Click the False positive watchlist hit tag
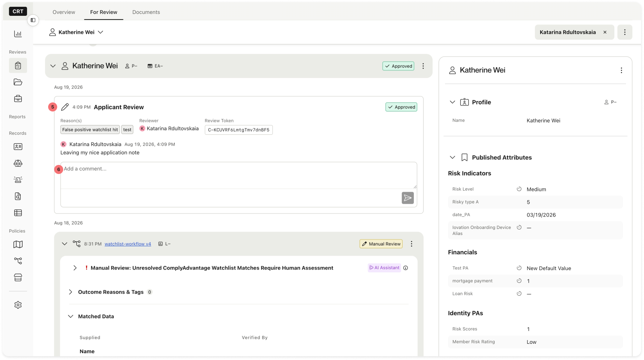The height and width of the screenshot is (360, 644). tap(90, 130)
